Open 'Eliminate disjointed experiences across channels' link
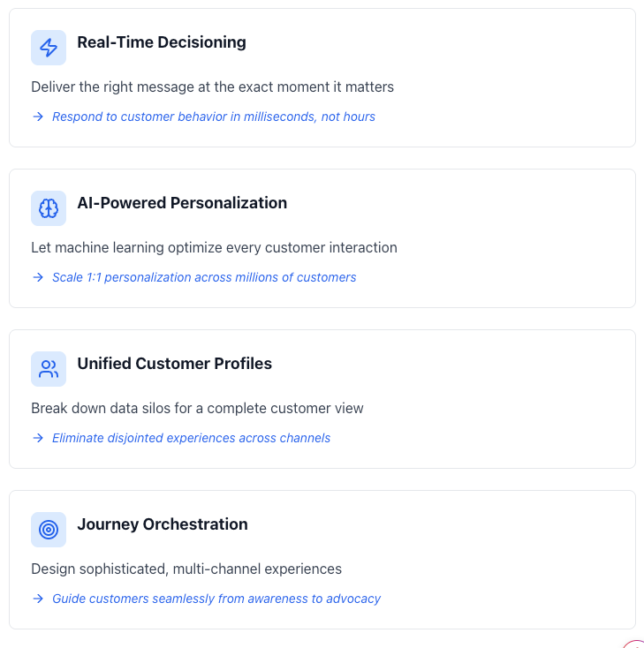 pos(191,438)
